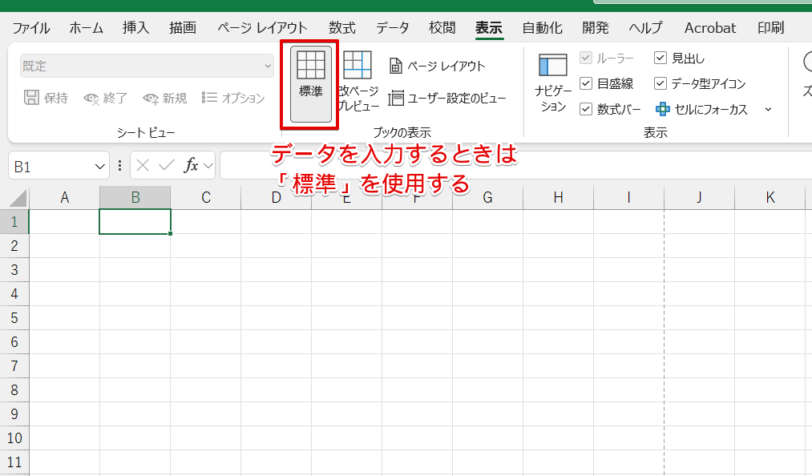Select the 標準 (Normal) view button

coord(311,84)
